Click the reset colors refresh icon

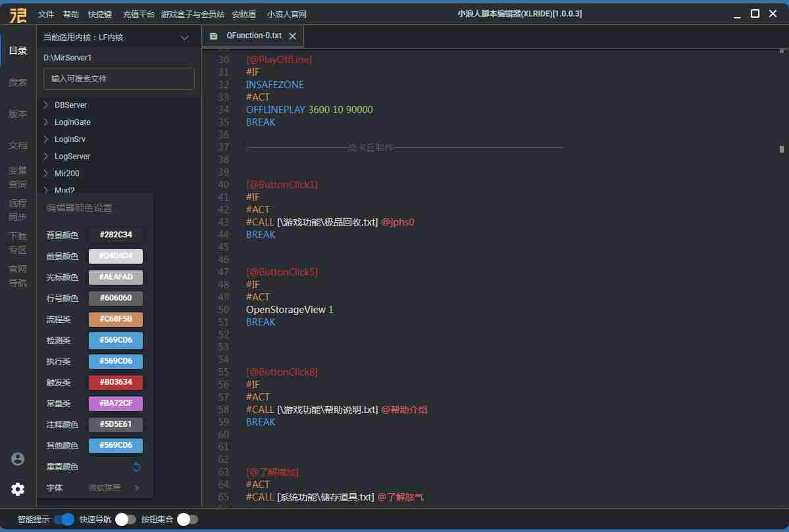137,467
